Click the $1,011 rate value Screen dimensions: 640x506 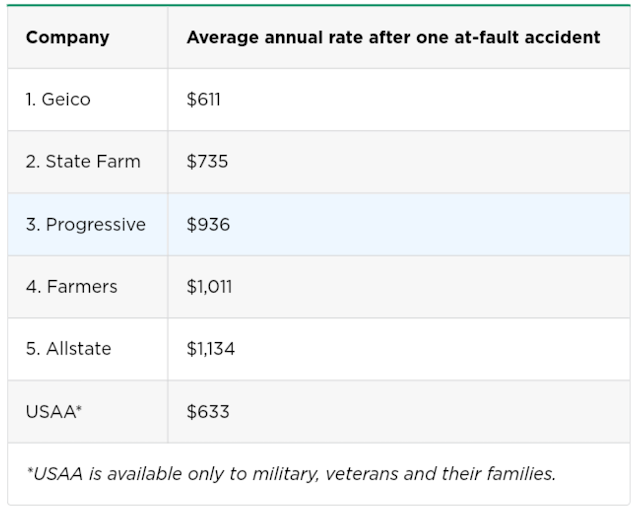(x=209, y=286)
